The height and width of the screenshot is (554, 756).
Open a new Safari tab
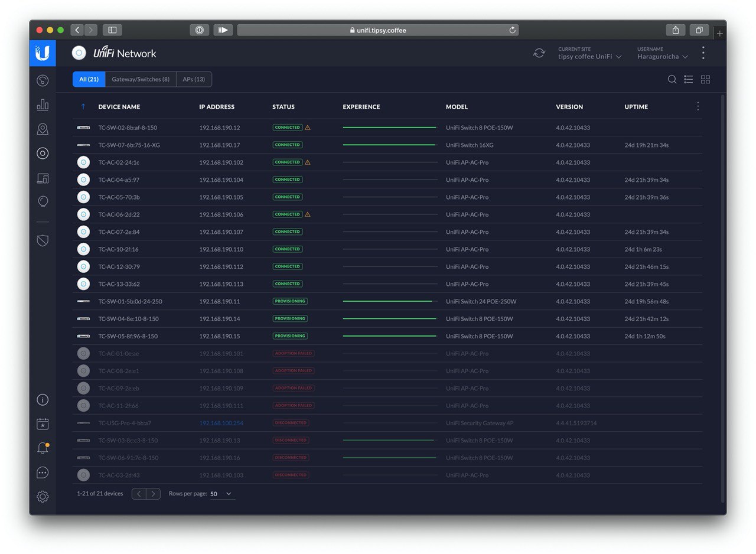pos(719,34)
